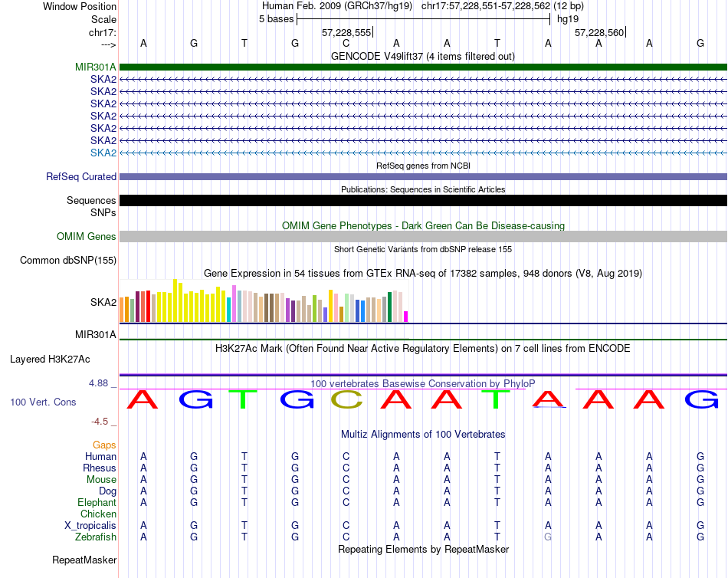Click the OMIM Gene Phenotypes green title
Viewport: 728px width, 578px height.
(x=423, y=226)
